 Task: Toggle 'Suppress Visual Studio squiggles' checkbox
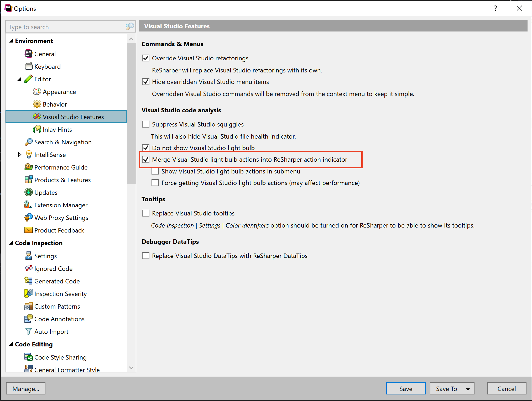tap(146, 125)
